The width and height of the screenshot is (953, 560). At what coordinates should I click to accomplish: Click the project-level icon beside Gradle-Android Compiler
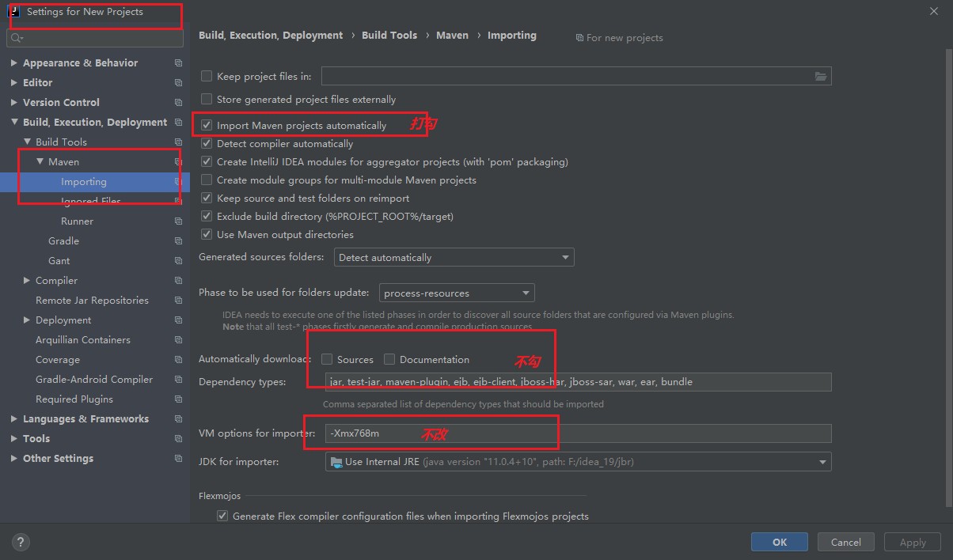178,380
